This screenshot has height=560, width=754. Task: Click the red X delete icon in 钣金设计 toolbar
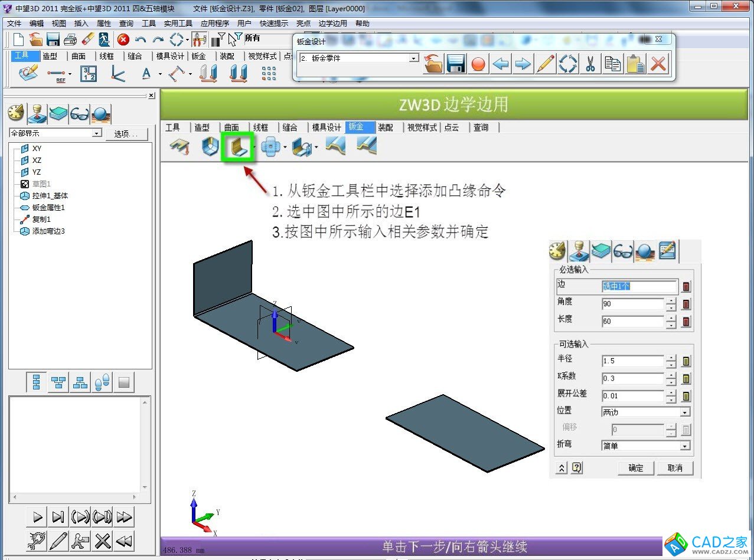point(658,63)
